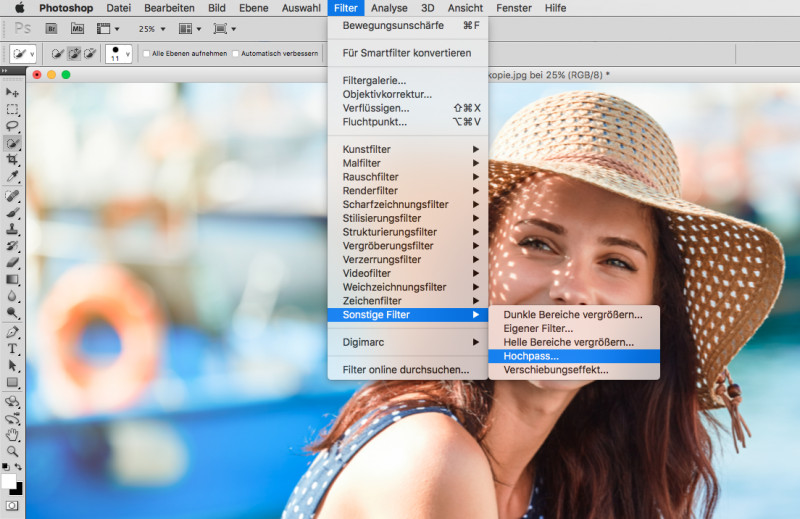This screenshot has height=519, width=800.
Task: Click the new selection mode icon
Action: point(57,54)
